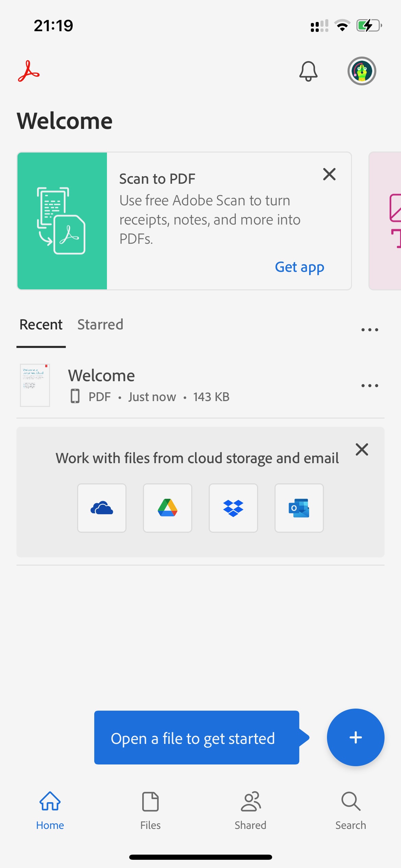Go to the Files tab
This screenshot has width=401, height=868.
tap(150, 810)
